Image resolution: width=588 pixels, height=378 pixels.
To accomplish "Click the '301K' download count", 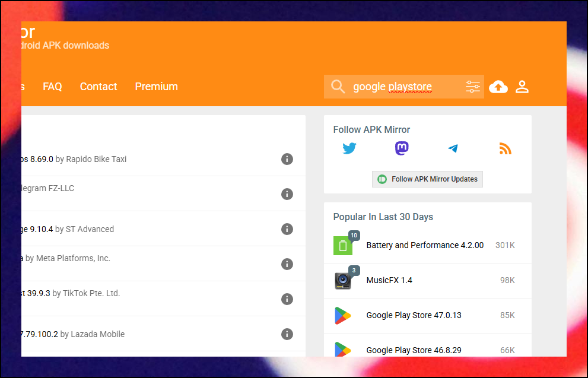I will coord(505,245).
